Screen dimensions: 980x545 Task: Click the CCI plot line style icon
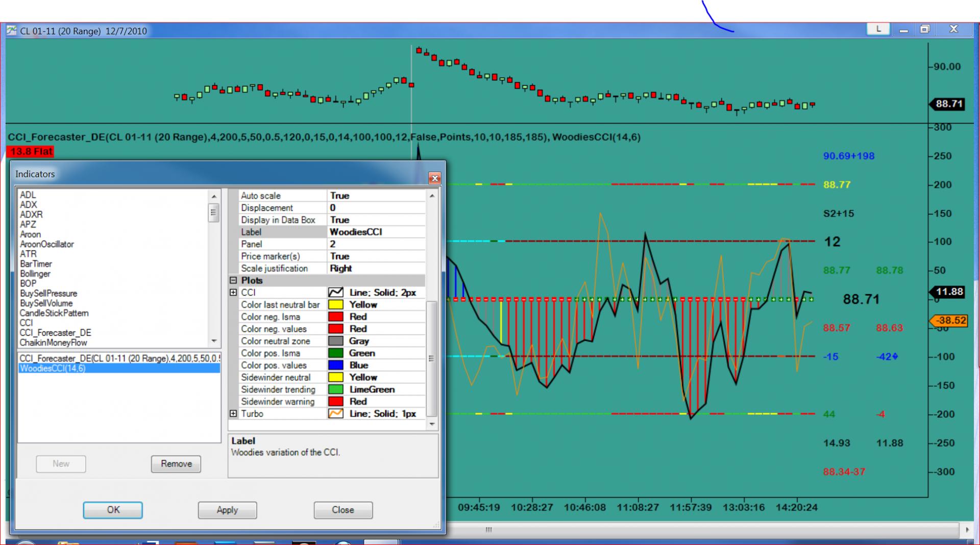(335, 293)
